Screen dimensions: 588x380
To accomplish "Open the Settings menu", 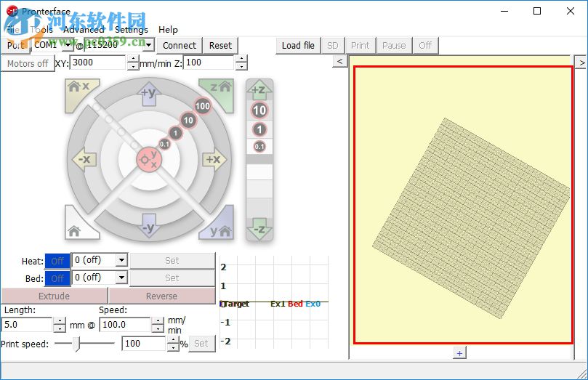I will [132, 30].
